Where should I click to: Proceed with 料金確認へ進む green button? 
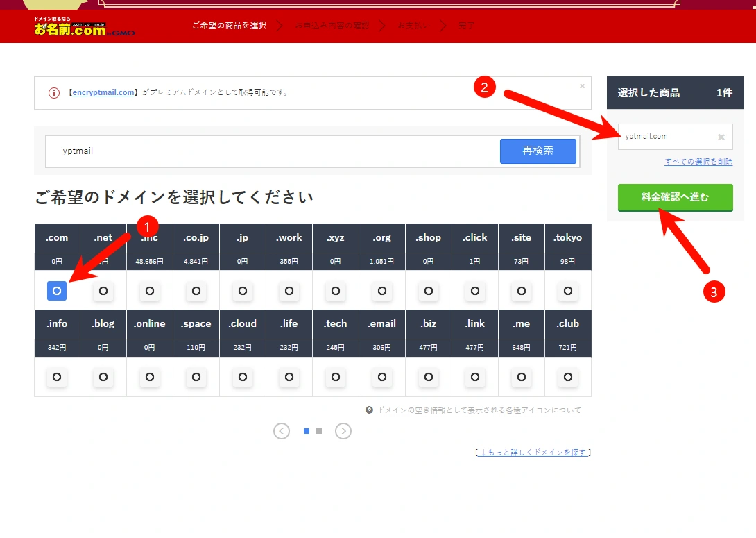click(676, 197)
